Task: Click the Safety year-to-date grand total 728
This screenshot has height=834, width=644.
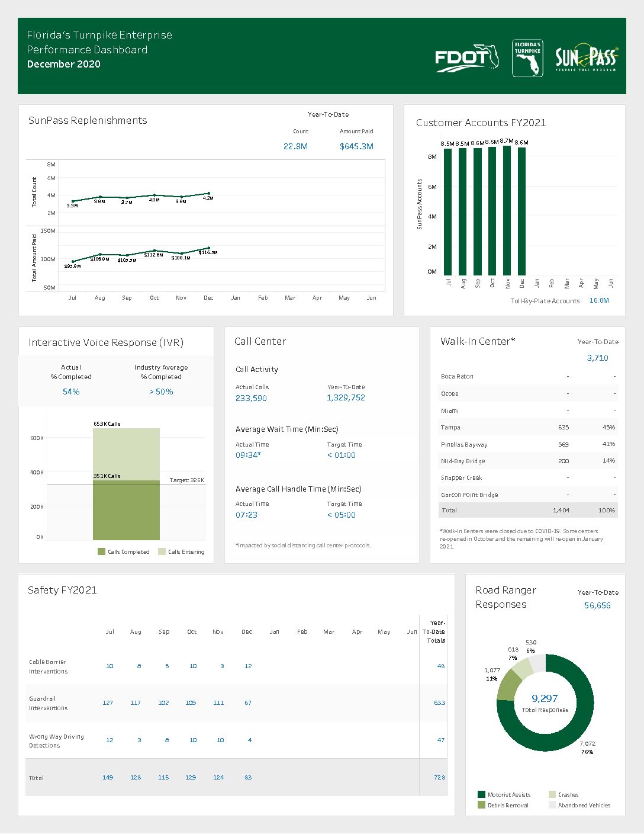Action: point(440,777)
